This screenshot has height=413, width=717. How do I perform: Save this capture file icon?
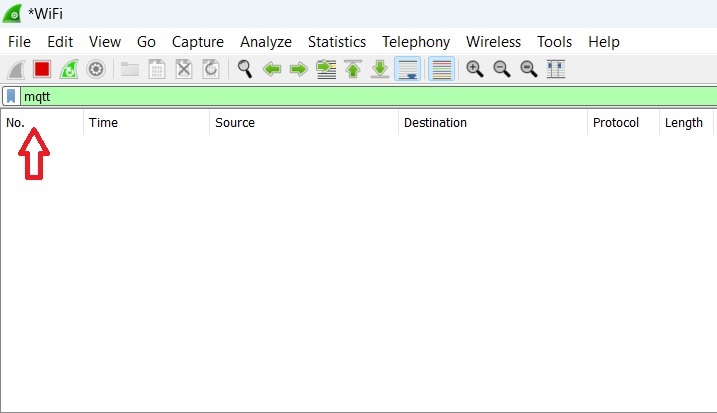coord(157,70)
